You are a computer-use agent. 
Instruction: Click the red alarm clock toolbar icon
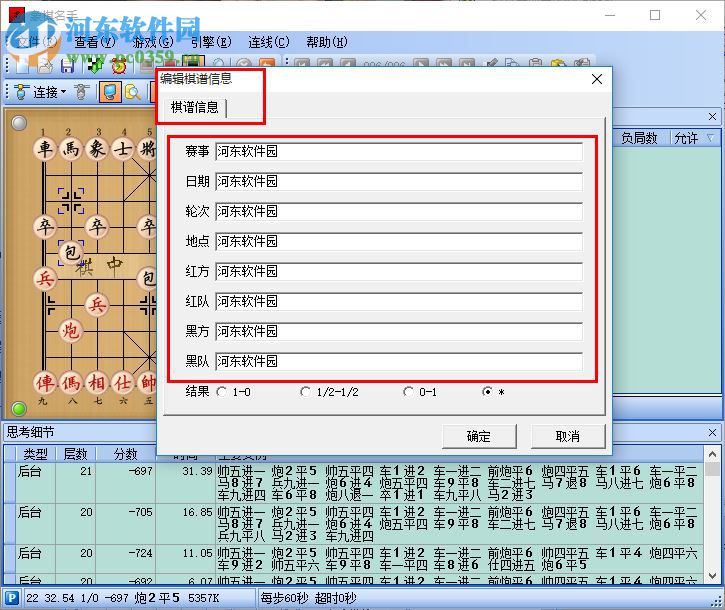119,66
